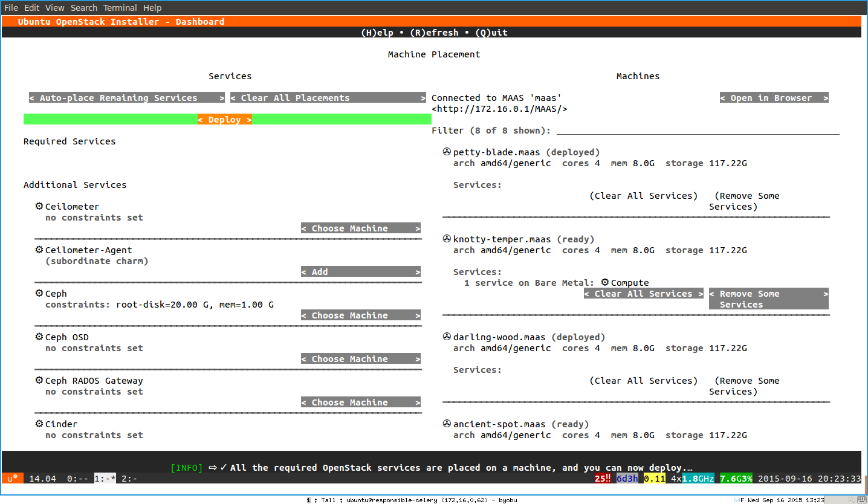Image resolution: width=868 pixels, height=504 pixels.
Task: Open the Terminal menu
Action: pyautogui.click(x=120, y=8)
